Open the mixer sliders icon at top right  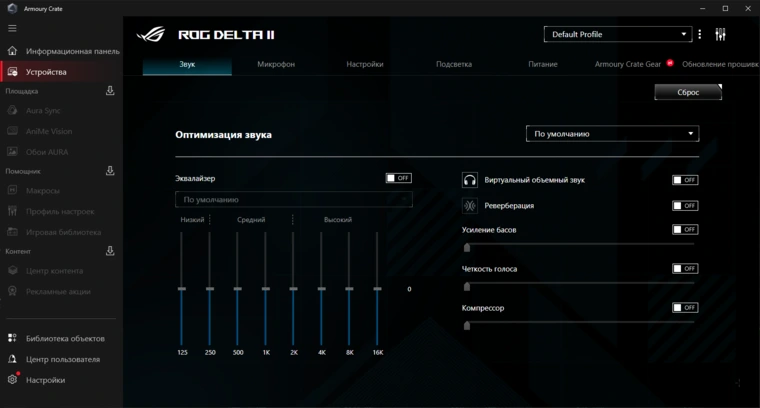720,34
